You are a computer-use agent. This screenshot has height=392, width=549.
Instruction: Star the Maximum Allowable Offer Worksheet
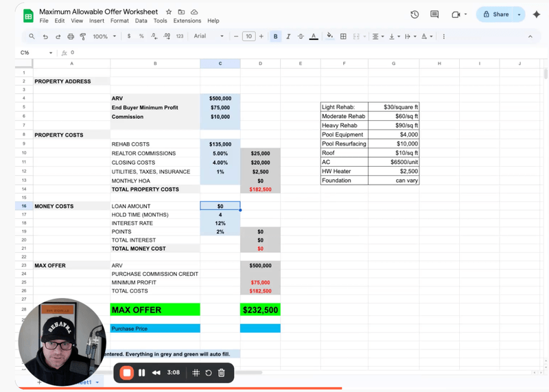[x=169, y=12]
